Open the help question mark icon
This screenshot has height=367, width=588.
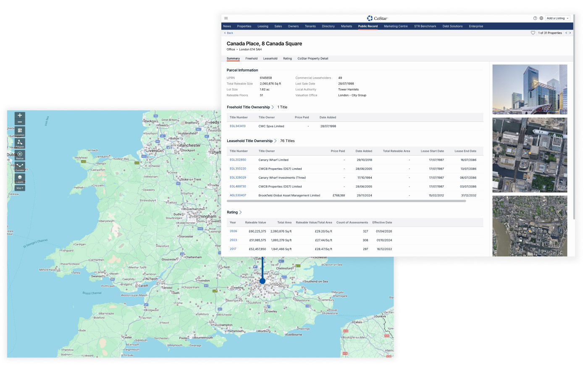click(x=535, y=18)
